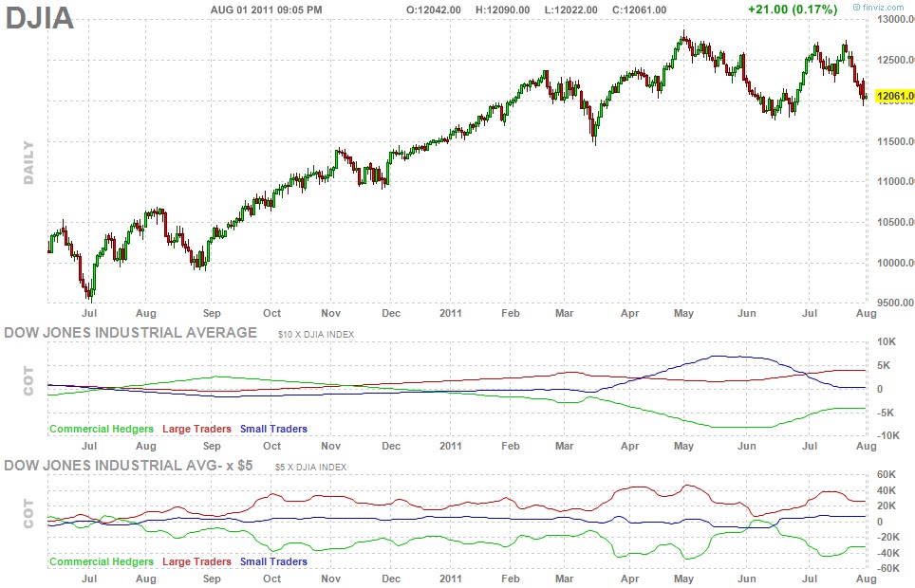
Task: Click the 40K axis label
Action: [887, 490]
